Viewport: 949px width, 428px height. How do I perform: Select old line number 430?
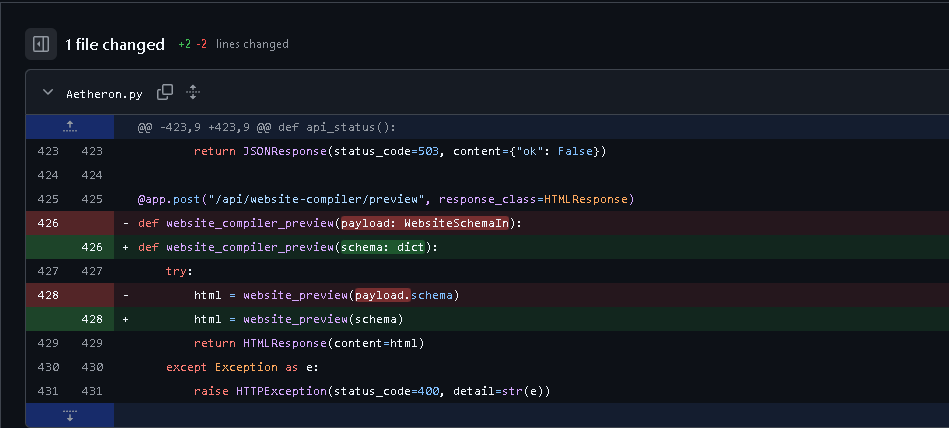[x=48, y=367]
